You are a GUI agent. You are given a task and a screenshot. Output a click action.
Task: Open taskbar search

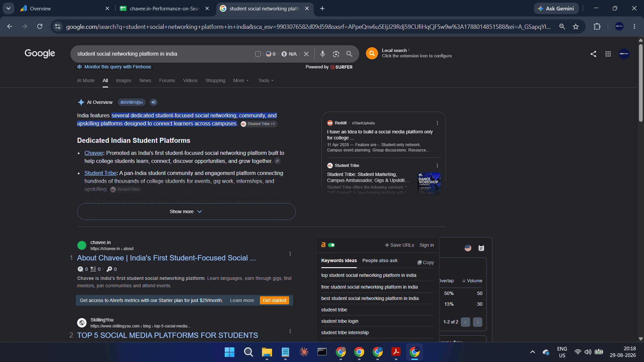[248, 352]
